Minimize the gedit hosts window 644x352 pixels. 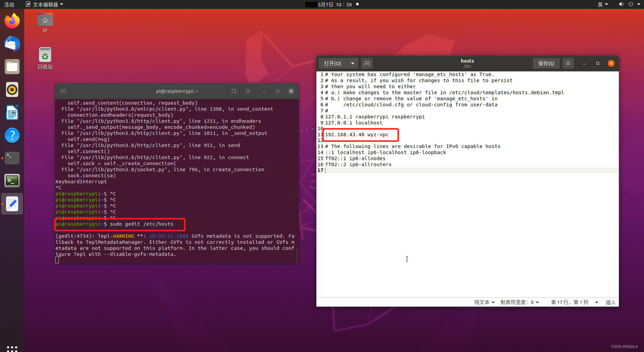[584, 63]
